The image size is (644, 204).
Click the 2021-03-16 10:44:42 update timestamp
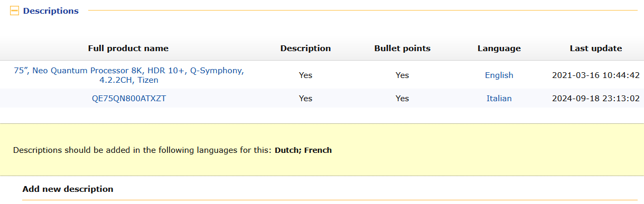coord(596,75)
